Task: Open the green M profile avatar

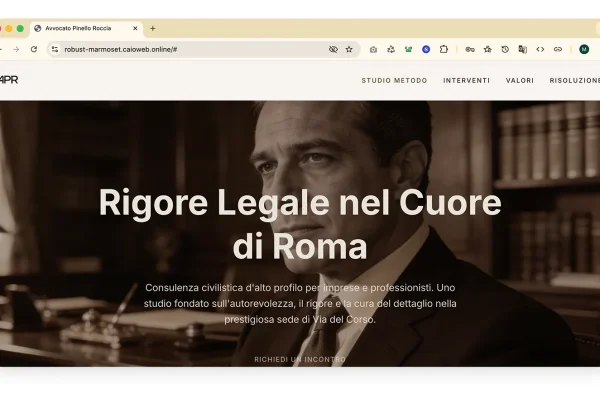Action: 584,49
